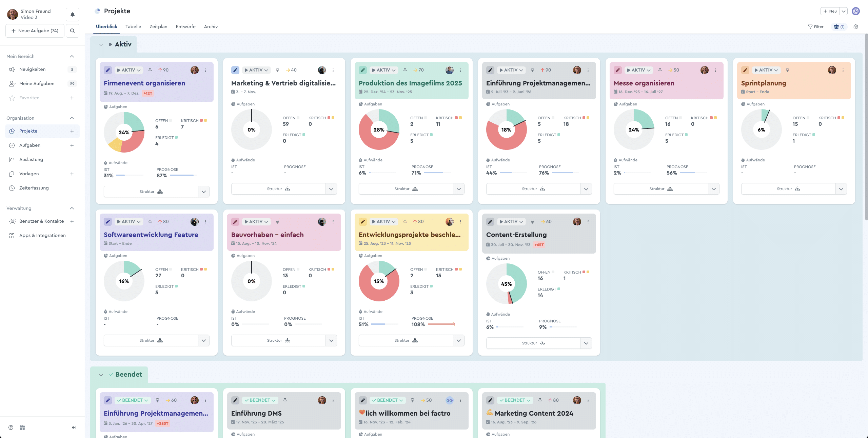Open the kebab menu on Messe organisieren

pos(716,70)
